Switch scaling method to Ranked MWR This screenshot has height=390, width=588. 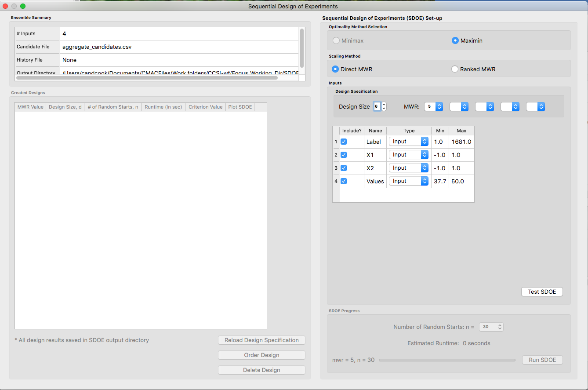coord(454,69)
